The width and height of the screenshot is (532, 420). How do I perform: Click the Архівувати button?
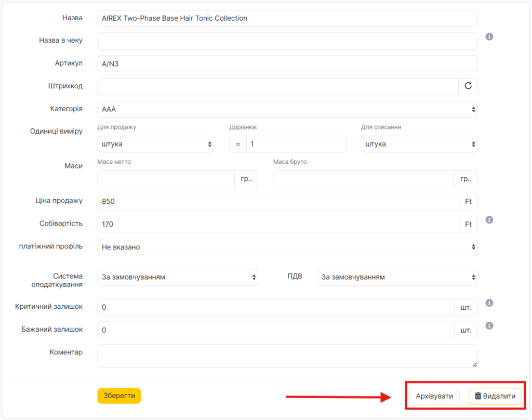point(434,396)
